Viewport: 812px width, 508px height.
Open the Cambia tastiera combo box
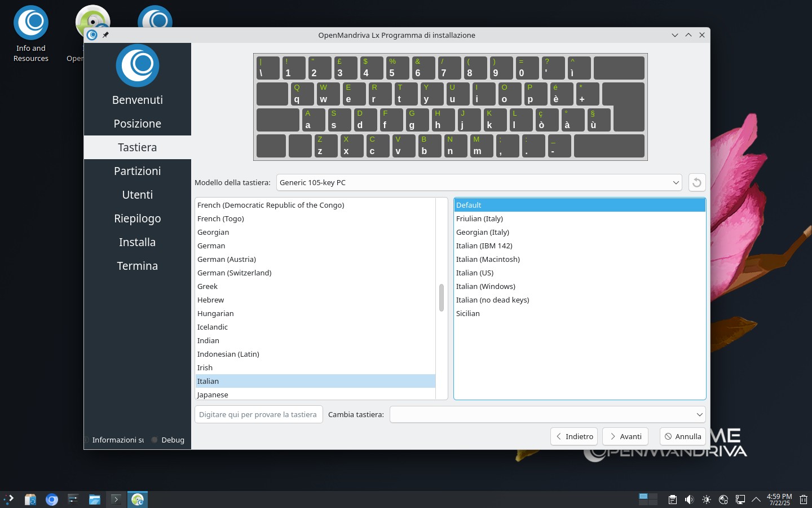(x=547, y=414)
